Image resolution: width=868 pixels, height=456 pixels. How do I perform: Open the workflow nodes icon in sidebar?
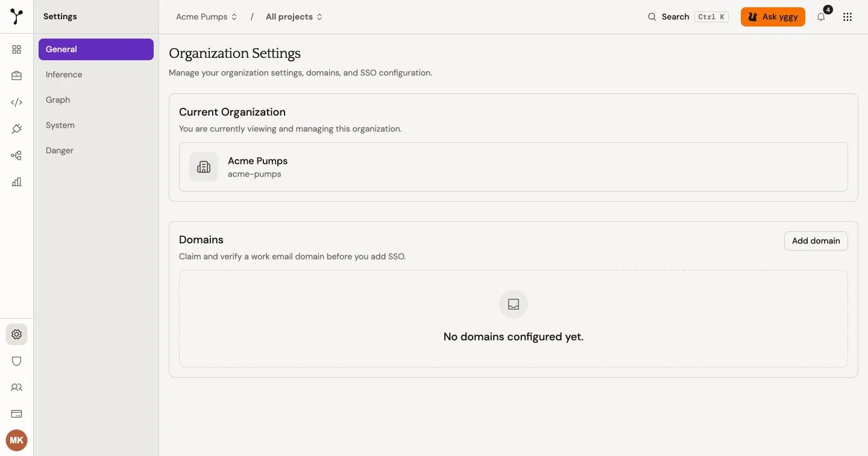coord(16,155)
